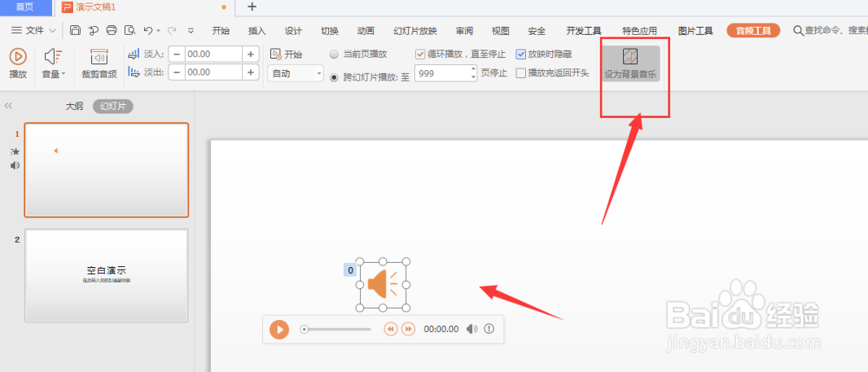Decrease the fade out (淡出) value with the minus button

pyautogui.click(x=176, y=73)
